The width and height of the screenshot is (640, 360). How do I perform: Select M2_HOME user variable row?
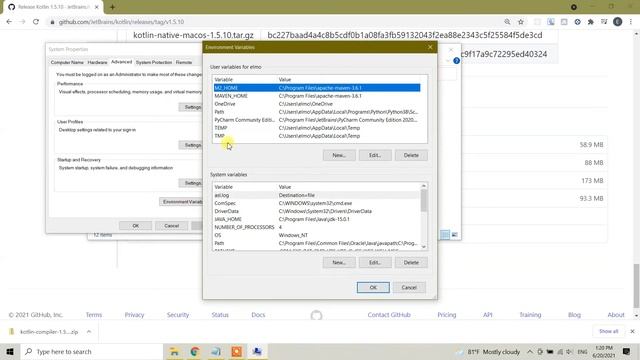point(317,88)
